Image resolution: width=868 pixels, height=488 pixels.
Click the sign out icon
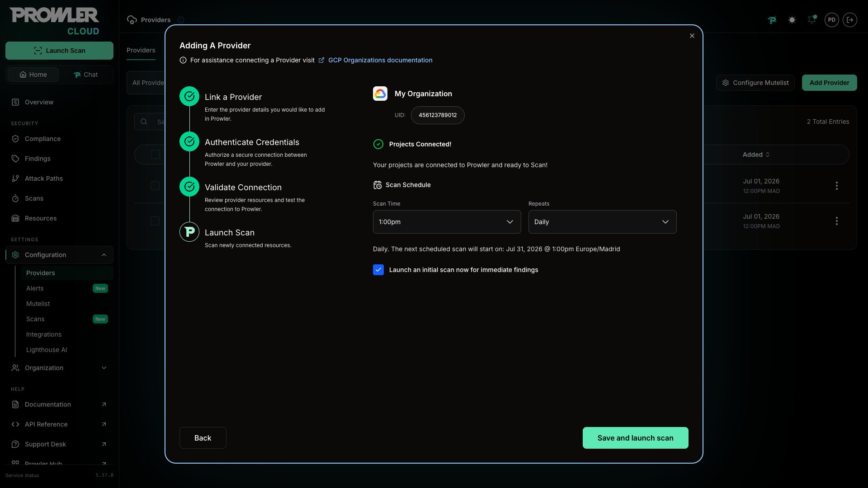click(850, 20)
